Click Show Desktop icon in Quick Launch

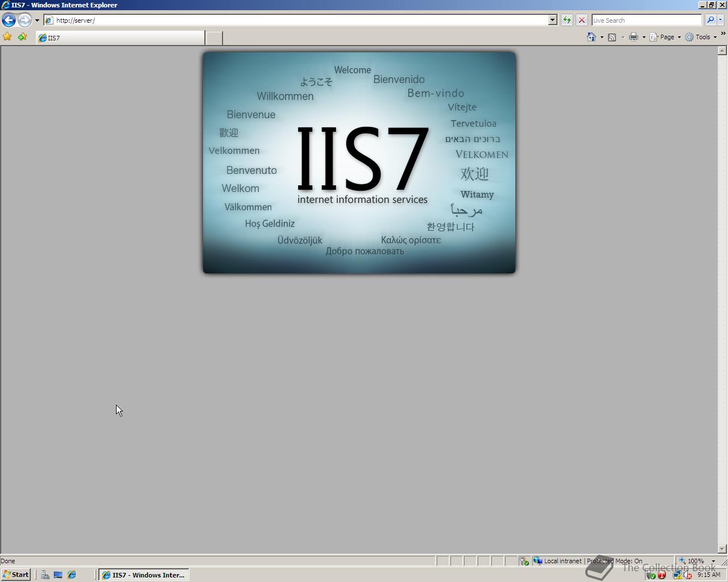pyautogui.click(x=58, y=575)
